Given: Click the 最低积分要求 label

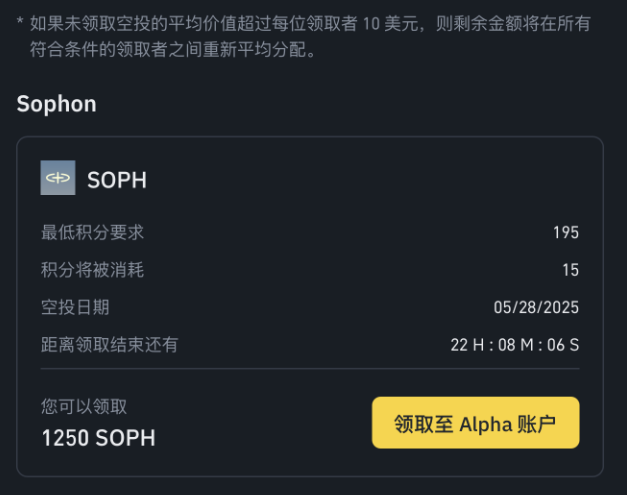Looking at the screenshot, I should coord(92,232).
